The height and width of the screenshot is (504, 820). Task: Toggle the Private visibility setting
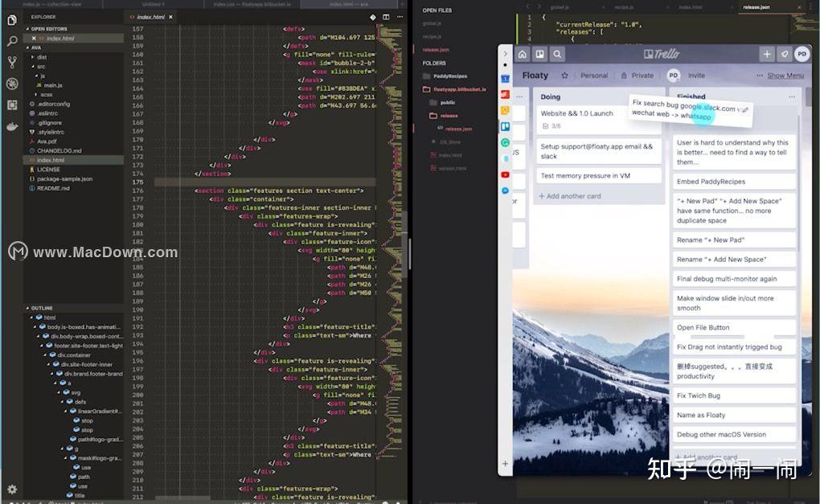tap(639, 76)
